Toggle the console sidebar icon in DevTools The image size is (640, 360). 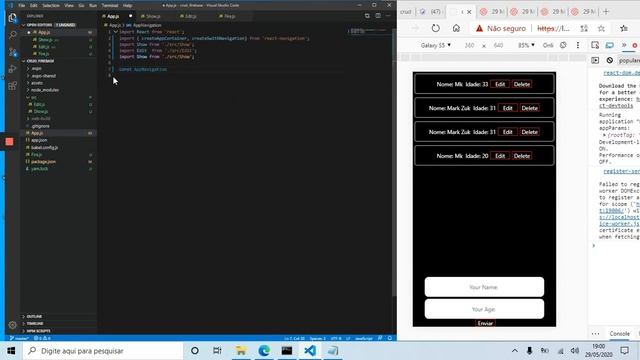(x=595, y=60)
